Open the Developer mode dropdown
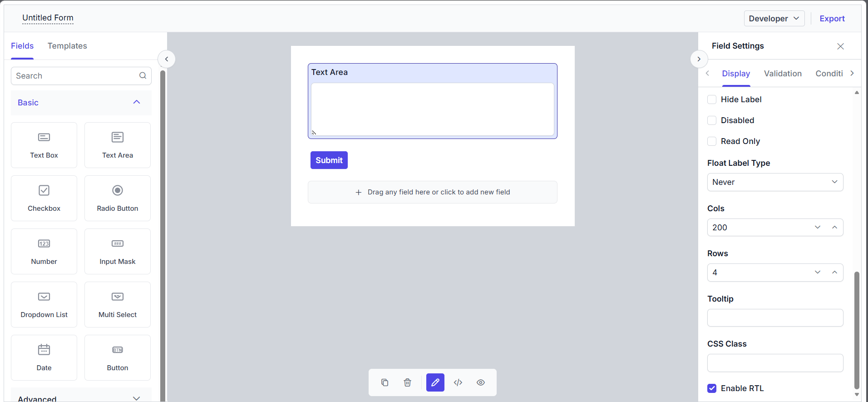This screenshot has width=868, height=402. tap(774, 19)
